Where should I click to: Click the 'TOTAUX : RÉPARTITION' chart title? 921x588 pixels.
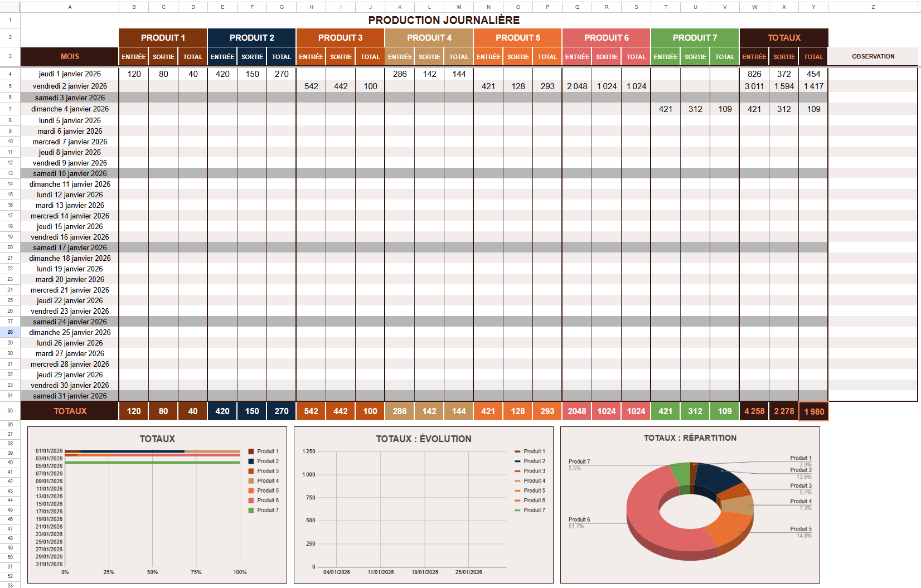point(690,438)
